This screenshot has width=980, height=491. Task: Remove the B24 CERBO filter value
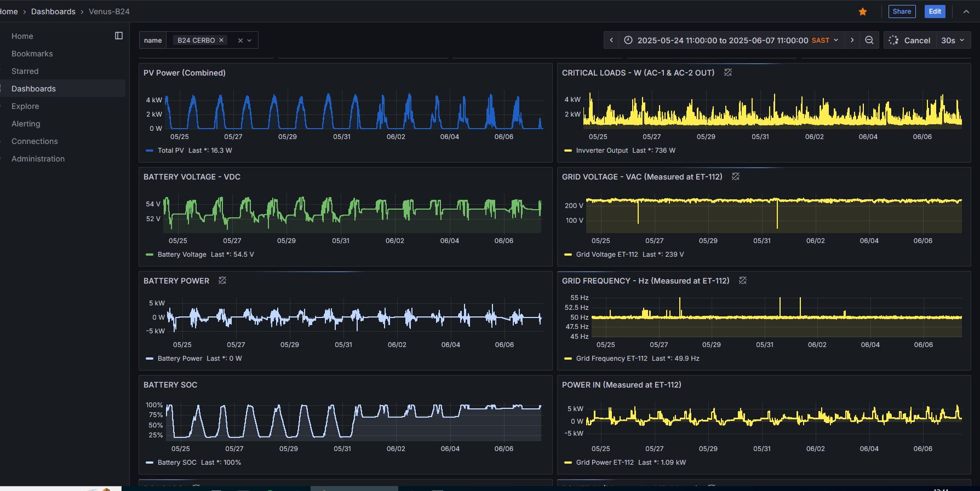[x=221, y=40]
